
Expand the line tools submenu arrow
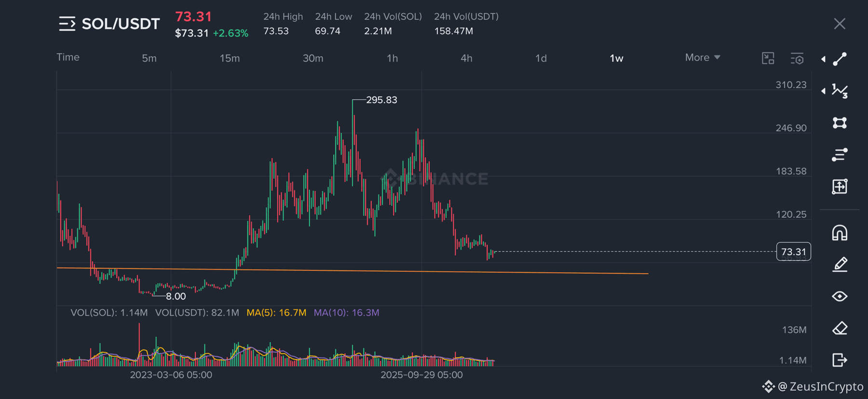click(x=823, y=59)
